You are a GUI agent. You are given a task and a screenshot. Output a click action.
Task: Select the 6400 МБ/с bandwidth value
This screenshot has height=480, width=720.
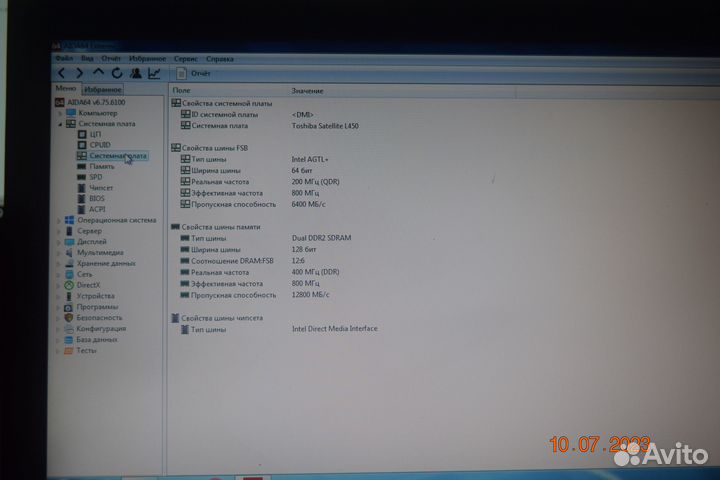coord(309,204)
